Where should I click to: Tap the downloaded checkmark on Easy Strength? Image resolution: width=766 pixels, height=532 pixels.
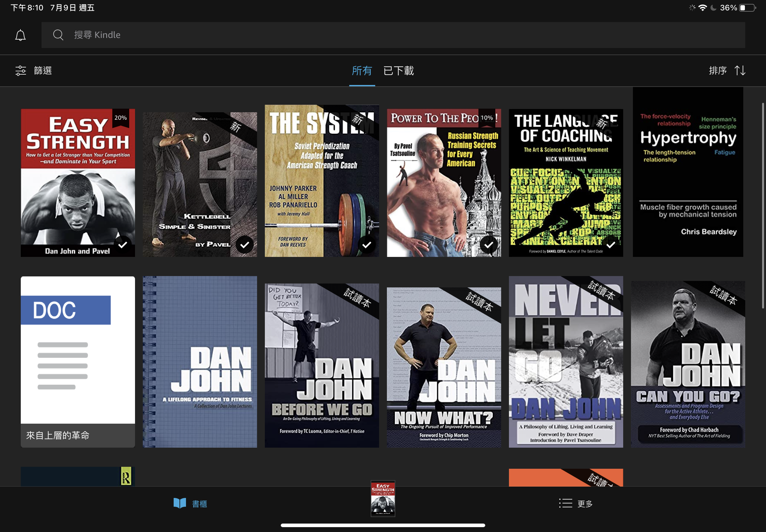[122, 245]
